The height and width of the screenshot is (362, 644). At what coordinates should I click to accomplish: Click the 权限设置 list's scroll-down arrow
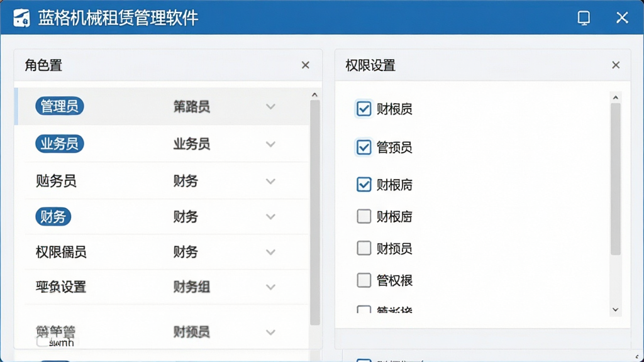(x=615, y=310)
